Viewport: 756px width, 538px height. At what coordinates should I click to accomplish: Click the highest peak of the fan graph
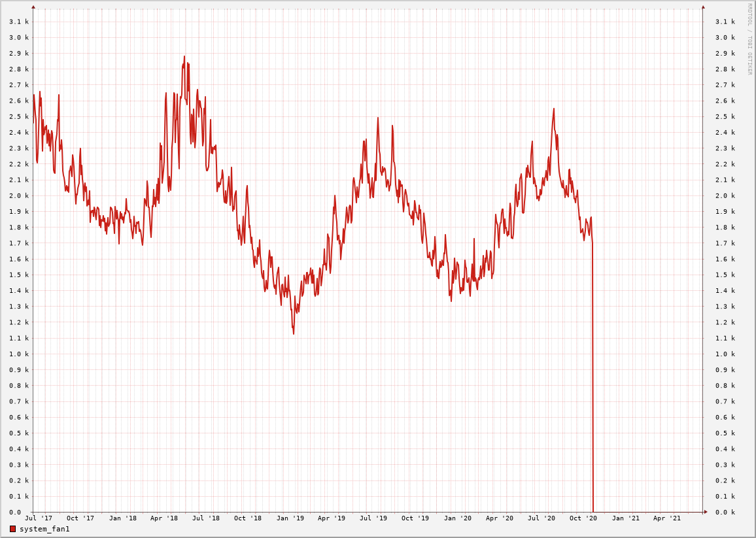pos(184,57)
